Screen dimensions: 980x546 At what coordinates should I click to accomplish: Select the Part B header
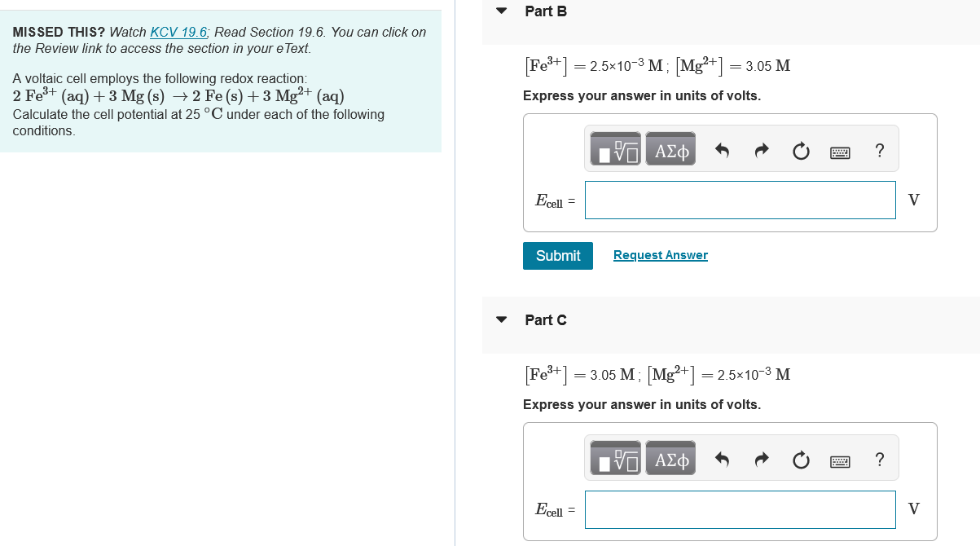click(546, 11)
